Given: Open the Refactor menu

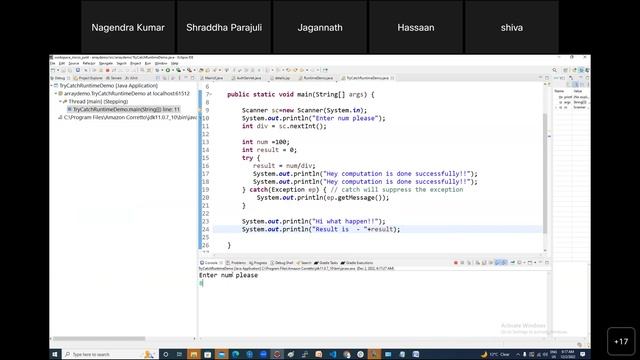Looking at the screenshot, I should coord(89,64).
